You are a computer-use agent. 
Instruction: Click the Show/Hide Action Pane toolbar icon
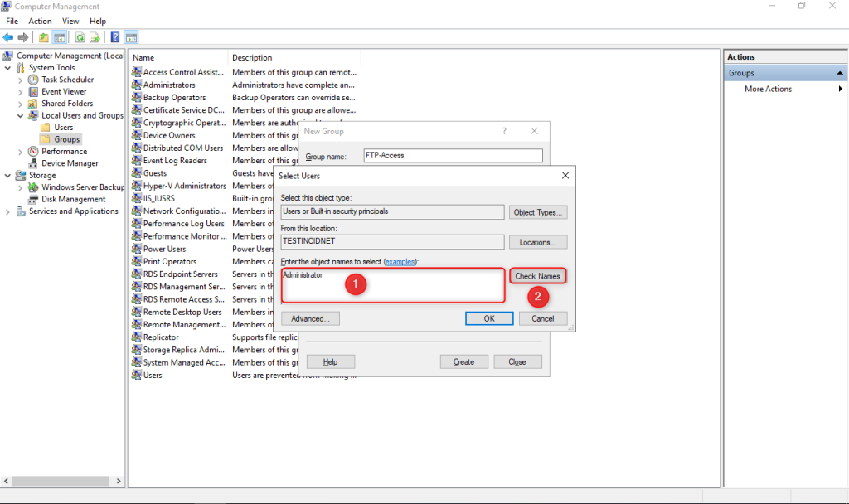[131, 37]
